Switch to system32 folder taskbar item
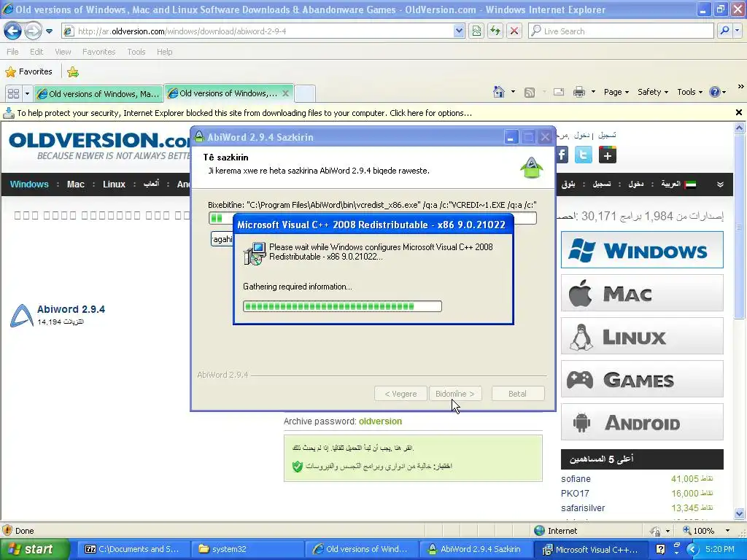The height and width of the screenshot is (560, 747). click(x=248, y=549)
